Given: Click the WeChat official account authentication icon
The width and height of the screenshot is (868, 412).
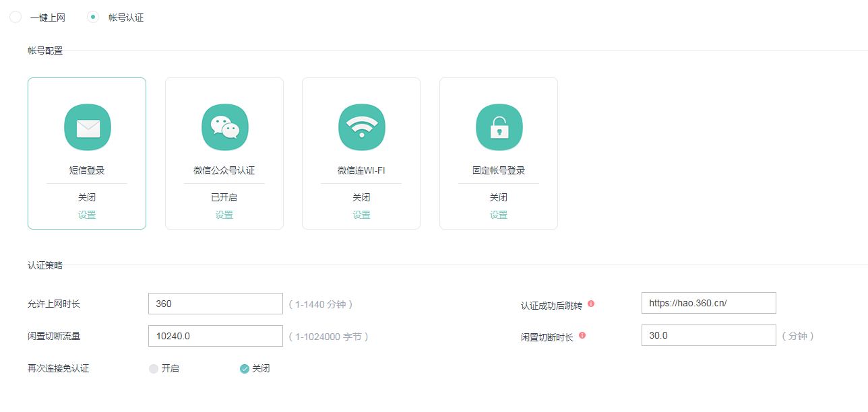Looking at the screenshot, I should tap(224, 127).
